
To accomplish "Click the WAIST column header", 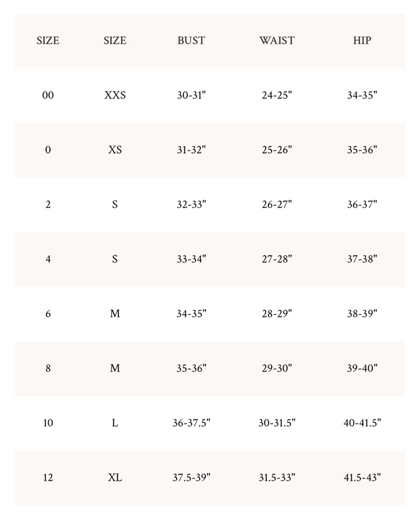I will [277, 40].
